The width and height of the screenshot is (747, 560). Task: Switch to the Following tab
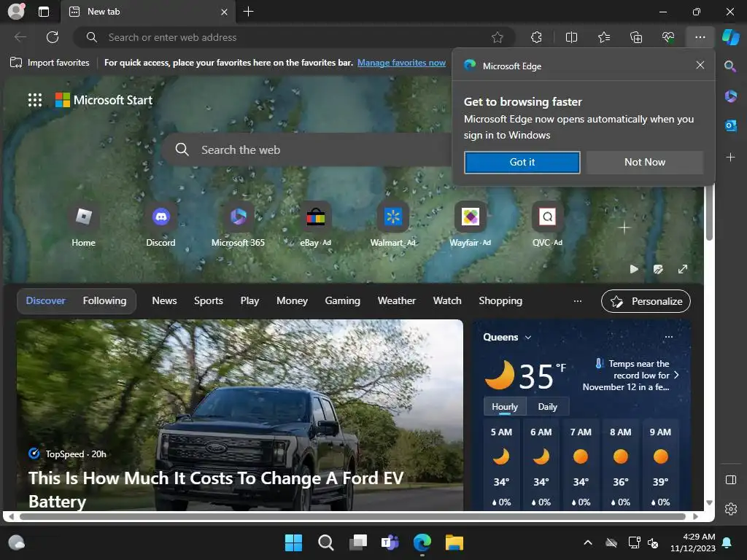pyautogui.click(x=105, y=301)
